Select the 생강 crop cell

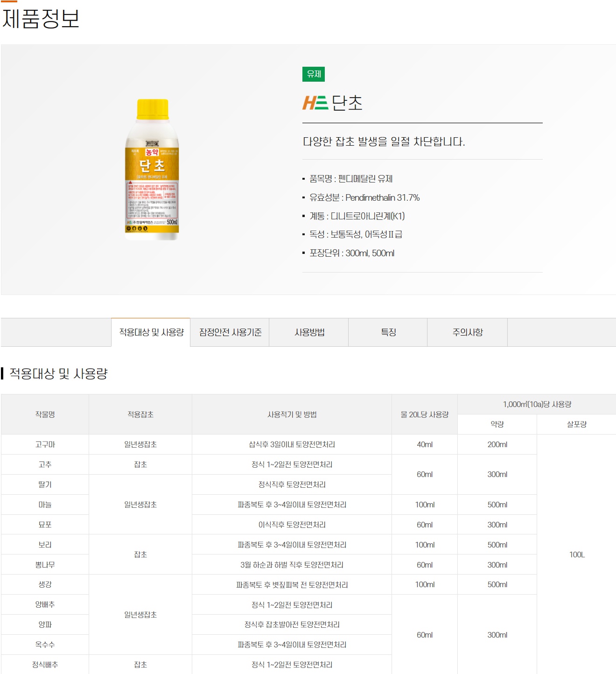click(45, 584)
